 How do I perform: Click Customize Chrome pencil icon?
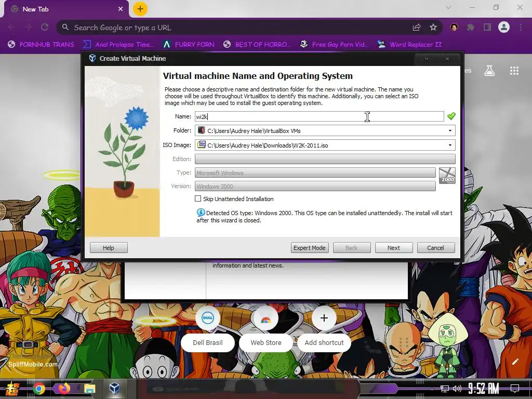click(x=515, y=362)
